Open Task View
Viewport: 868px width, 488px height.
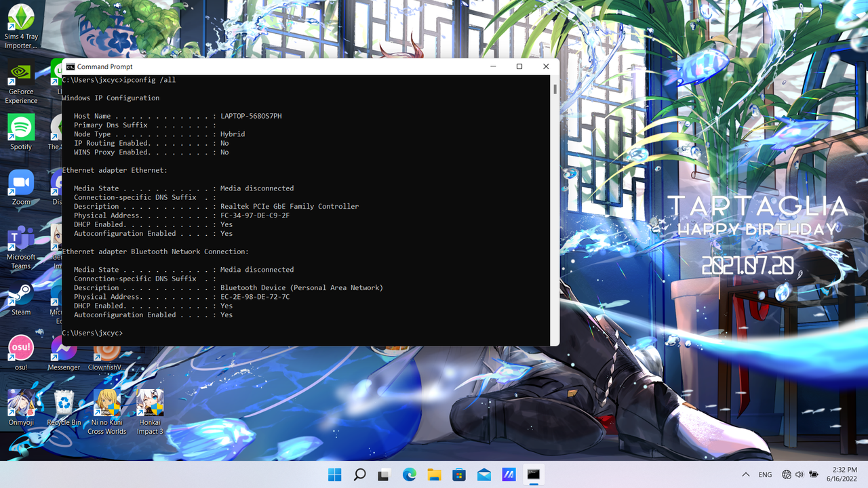point(384,476)
